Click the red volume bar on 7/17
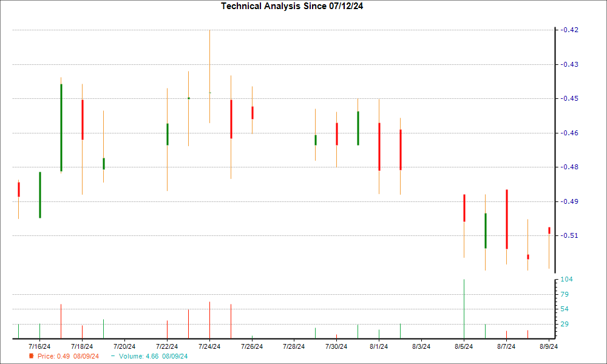The width and height of the screenshot is (607, 364). tap(61, 321)
